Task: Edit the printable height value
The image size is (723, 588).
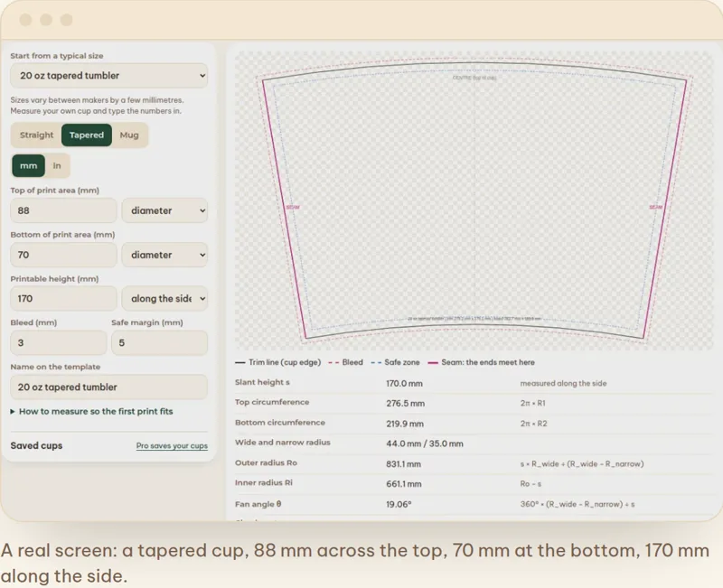Action: pyautogui.click(x=63, y=299)
